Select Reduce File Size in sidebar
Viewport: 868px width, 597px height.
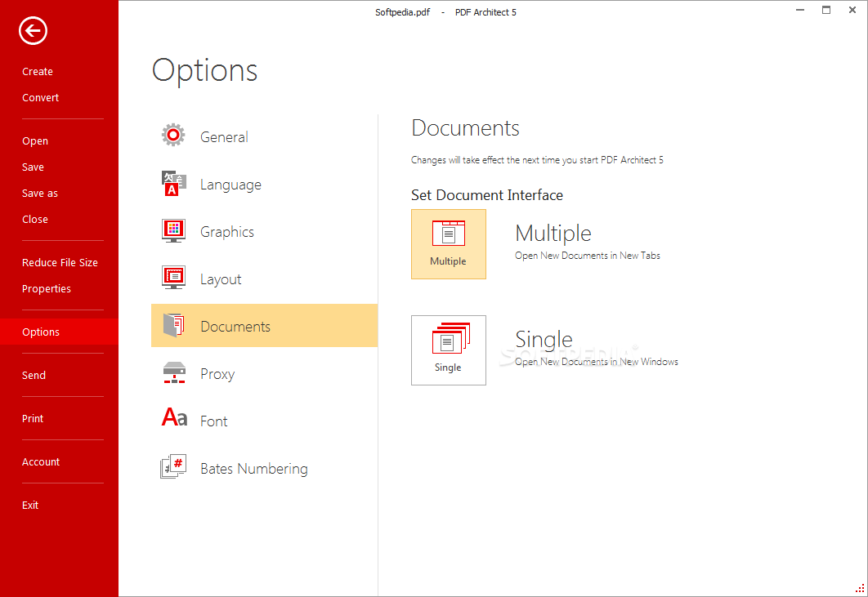pos(60,262)
